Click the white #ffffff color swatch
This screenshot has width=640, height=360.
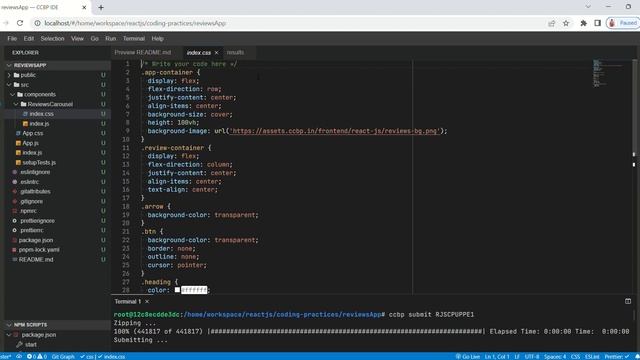point(177,290)
